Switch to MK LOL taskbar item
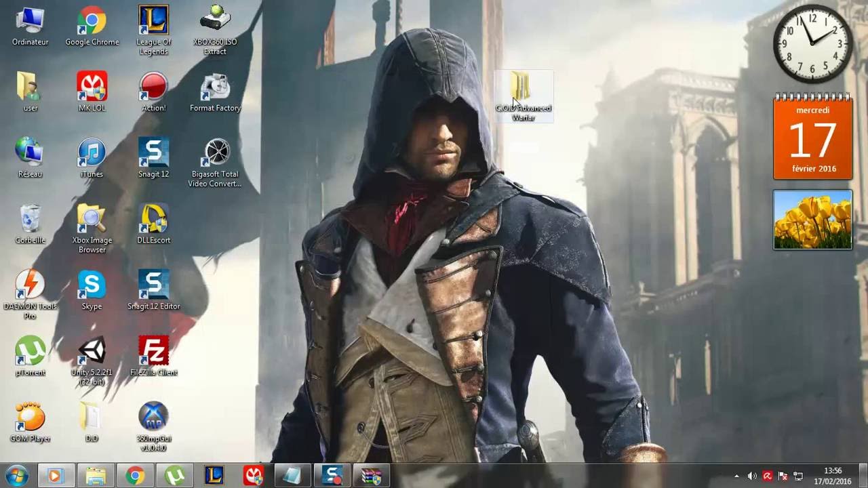868x488 pixels. 254,476
